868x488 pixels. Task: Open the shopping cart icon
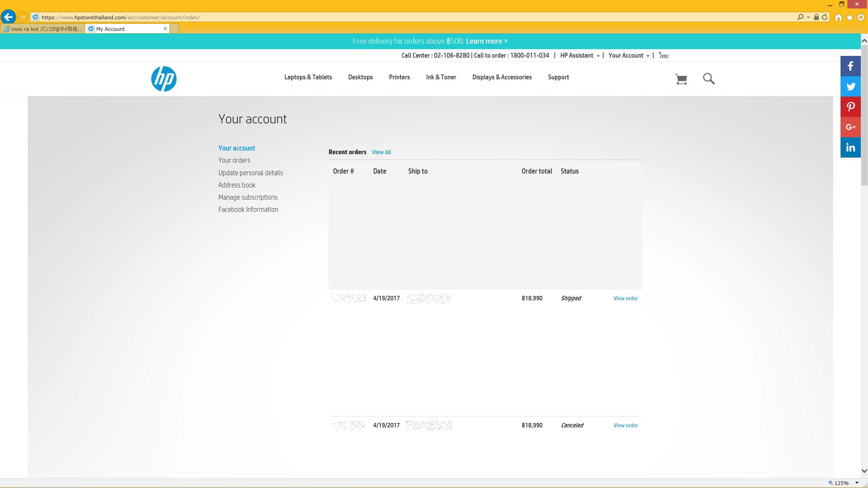tap(681, 79)
